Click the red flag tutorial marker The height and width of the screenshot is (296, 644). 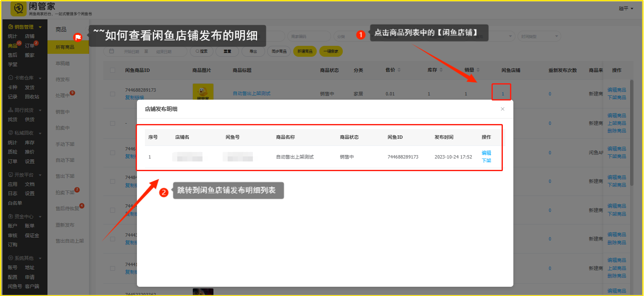tap(78, 37)
